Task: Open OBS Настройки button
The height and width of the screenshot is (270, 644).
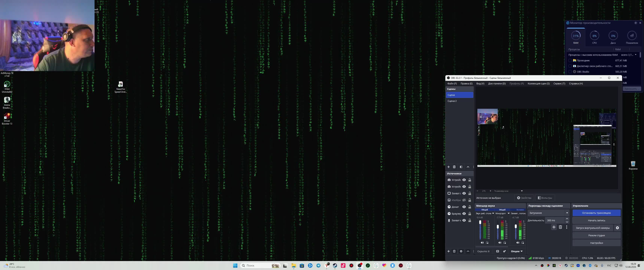Action: point(596,243)
